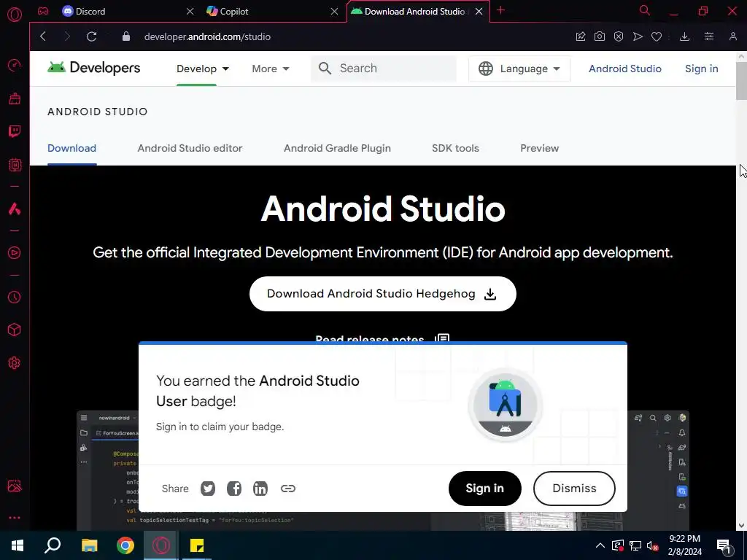Click the Search input field
The image size is (747, 560).
tap(384, 68)
